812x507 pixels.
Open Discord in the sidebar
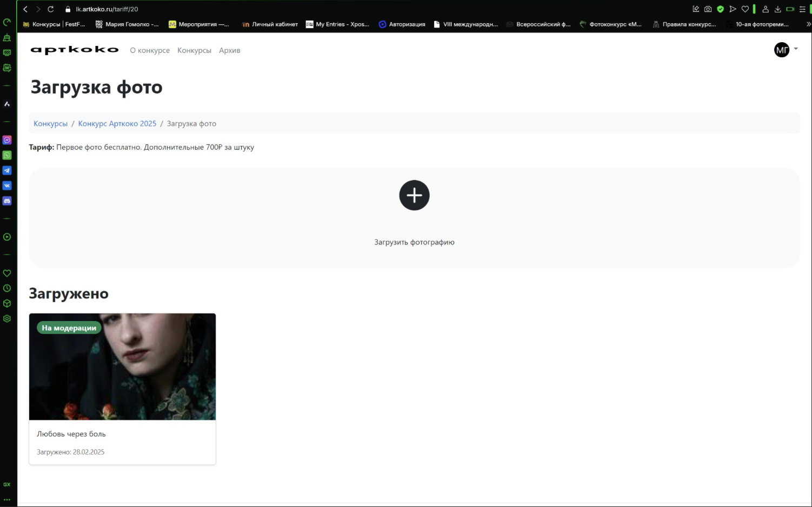7,201
